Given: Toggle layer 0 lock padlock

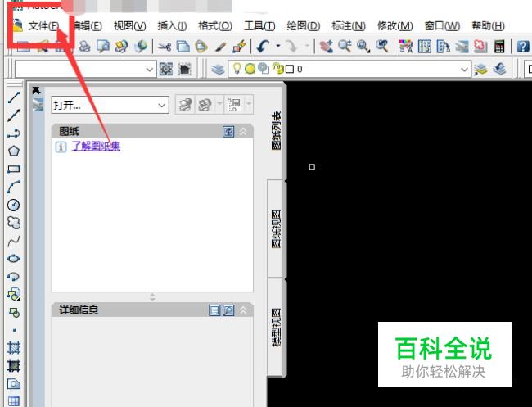Looking at the screenshot, I should click(278, 69).
